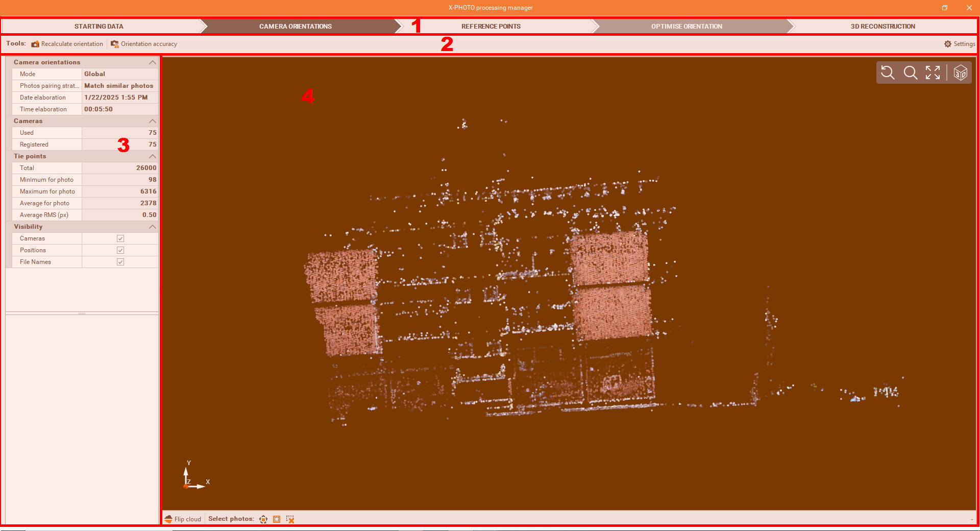This screenshot has height=531, width=980.
Task: Open the Orientation accuracy tool
Action: pyautogui.click(x=144, y=44)
